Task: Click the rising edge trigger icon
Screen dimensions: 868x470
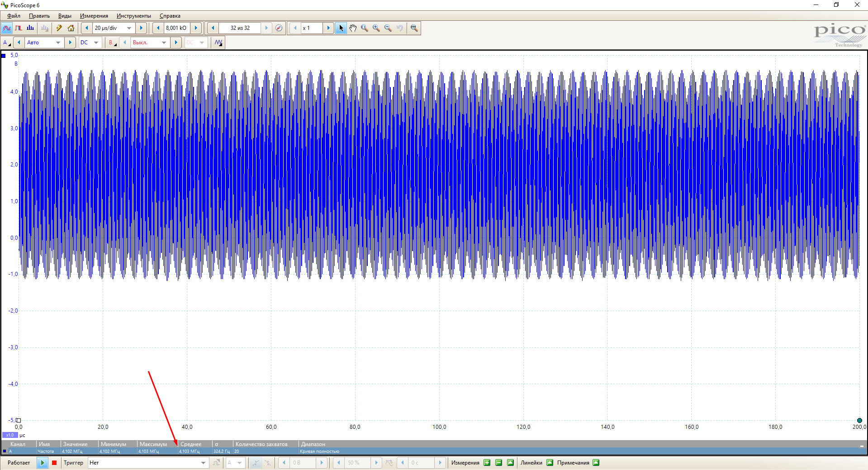Action: 256,463
